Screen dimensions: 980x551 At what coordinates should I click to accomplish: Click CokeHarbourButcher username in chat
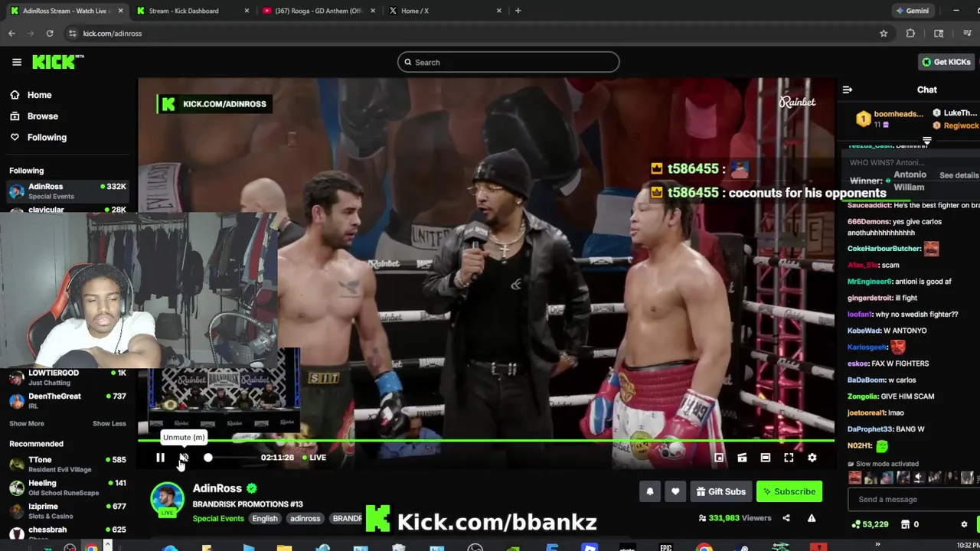[884, 249]
